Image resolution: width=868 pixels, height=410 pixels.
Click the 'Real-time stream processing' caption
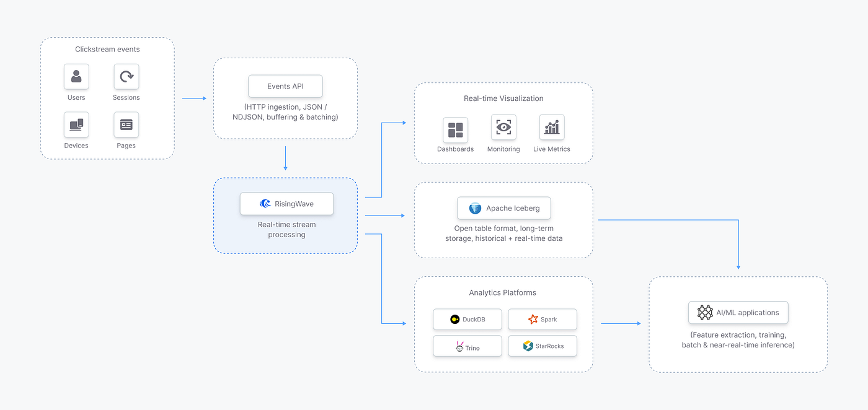[286, 230]
